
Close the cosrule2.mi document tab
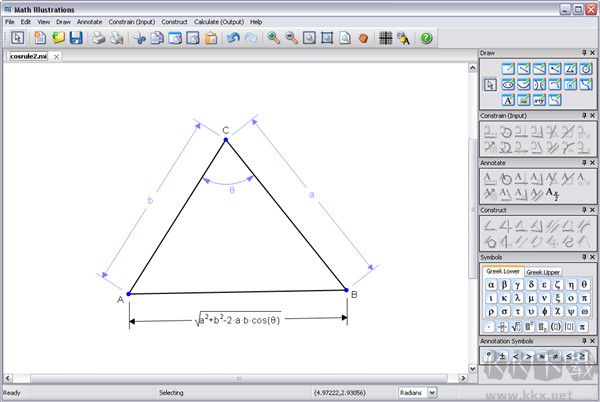click(57, 57)
